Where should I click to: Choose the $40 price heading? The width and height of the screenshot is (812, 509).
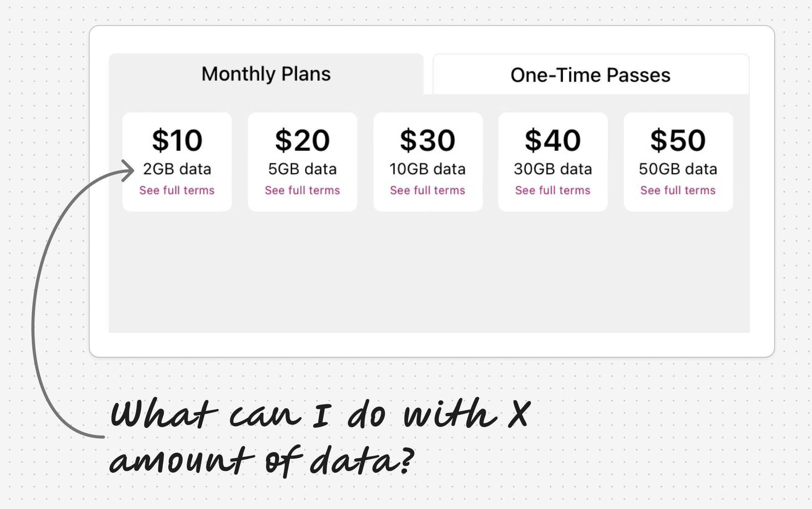click(553, 140)
